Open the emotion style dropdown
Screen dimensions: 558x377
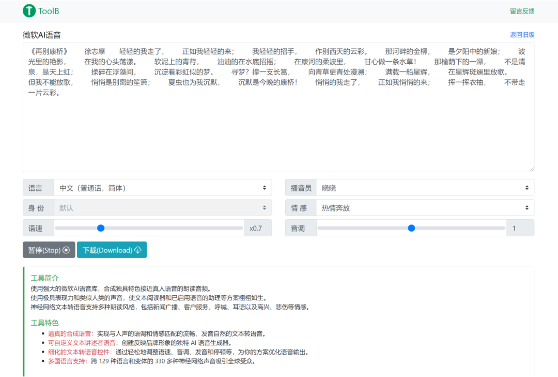[425, 208]
